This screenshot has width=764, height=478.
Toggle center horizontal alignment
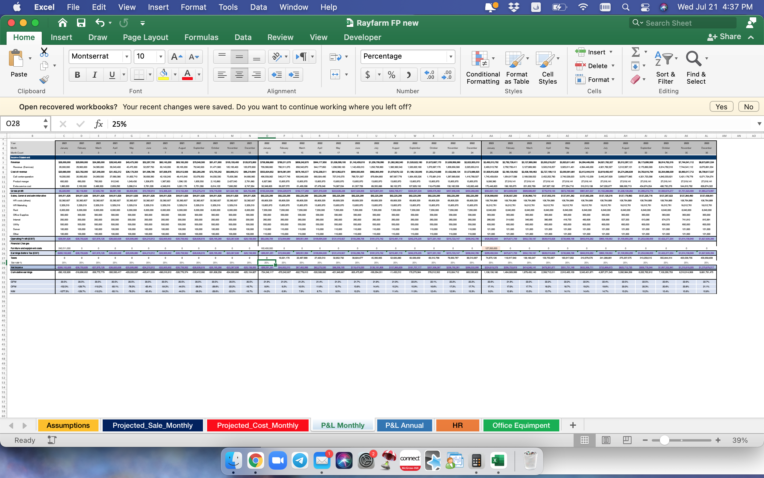239,75
